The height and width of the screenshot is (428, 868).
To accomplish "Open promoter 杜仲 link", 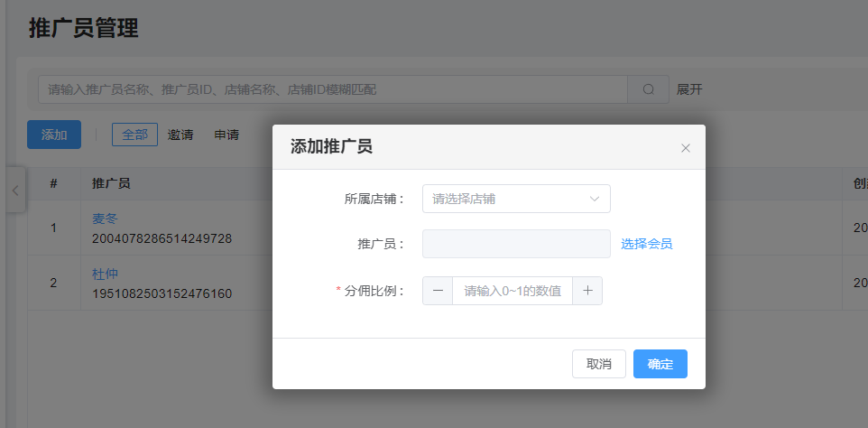I will [105, 274].
